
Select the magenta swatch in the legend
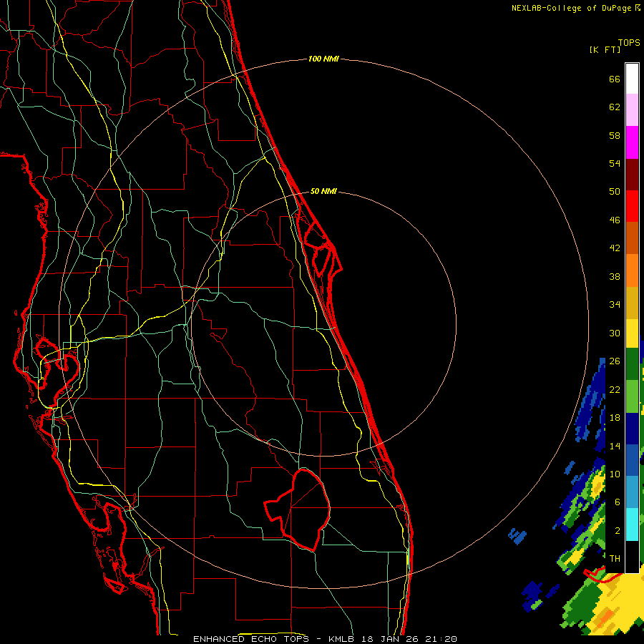632,142
